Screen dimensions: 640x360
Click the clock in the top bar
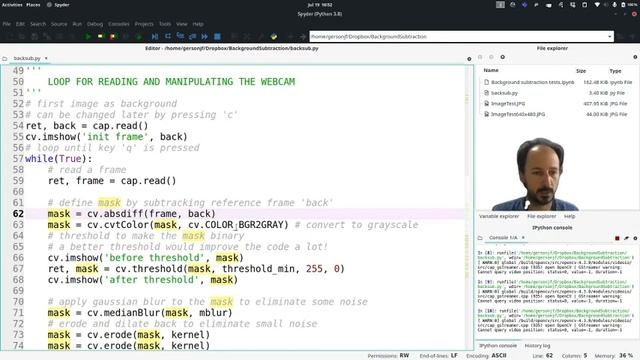pyautogui.click(x=320, y=5)
